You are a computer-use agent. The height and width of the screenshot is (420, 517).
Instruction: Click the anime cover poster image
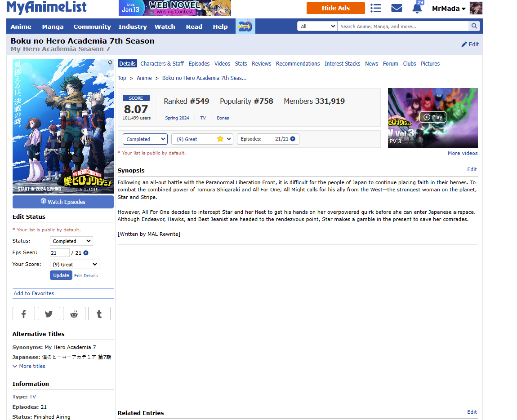(63, 126)
